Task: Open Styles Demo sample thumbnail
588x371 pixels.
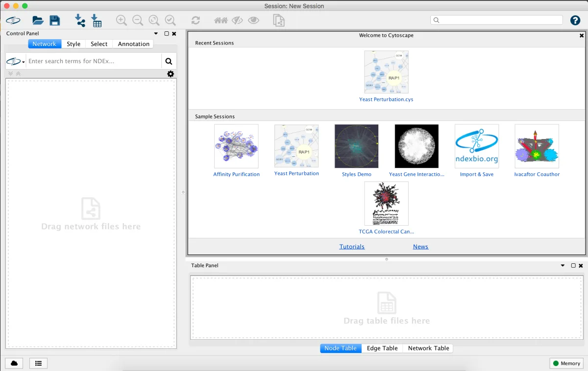Action: [x=357, y=146]
